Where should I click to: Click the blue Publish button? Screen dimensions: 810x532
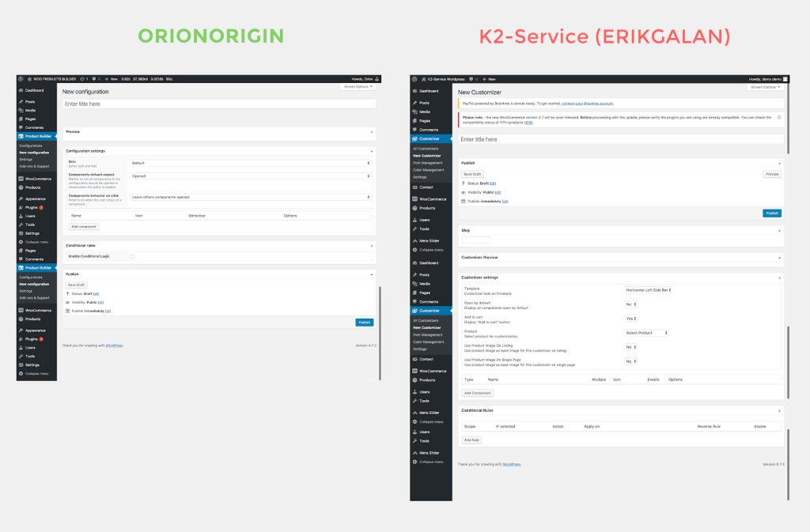pyautogui.click(x=771, y=213)
